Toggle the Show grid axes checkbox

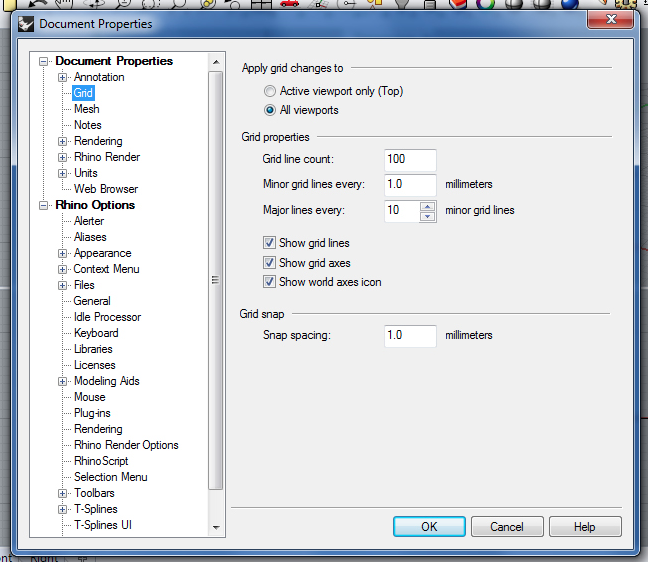coord(269,262)
